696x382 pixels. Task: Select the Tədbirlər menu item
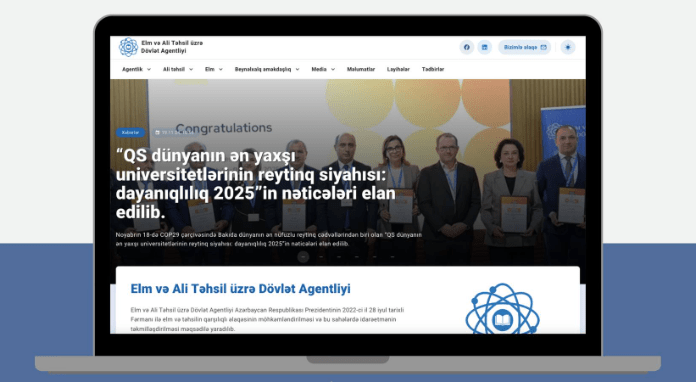433,69
